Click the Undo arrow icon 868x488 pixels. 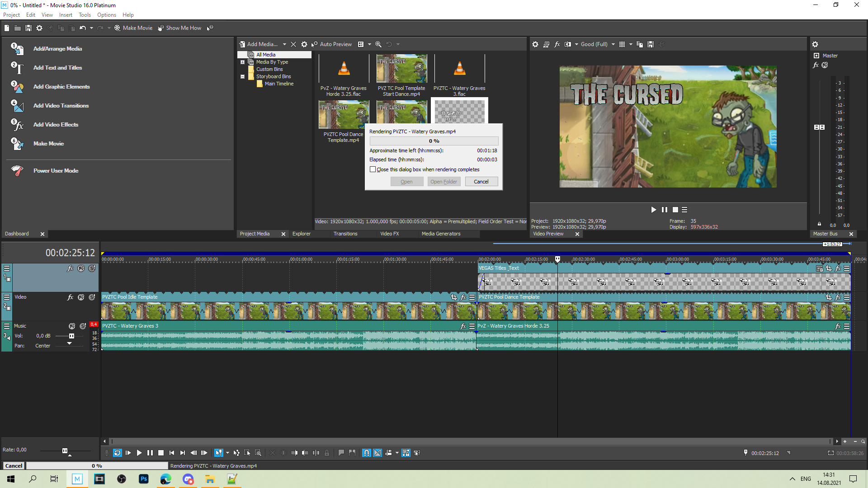83,28
